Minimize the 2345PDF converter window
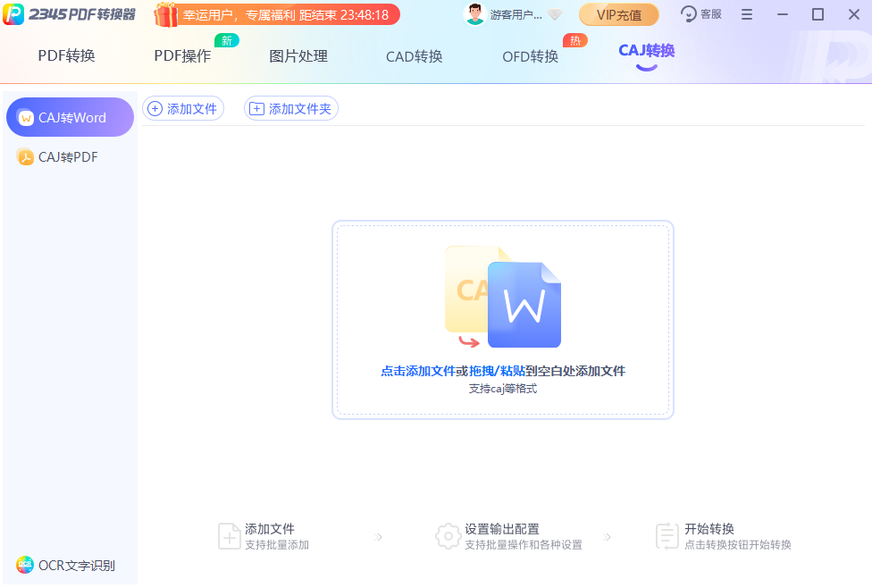 point(783,14)
